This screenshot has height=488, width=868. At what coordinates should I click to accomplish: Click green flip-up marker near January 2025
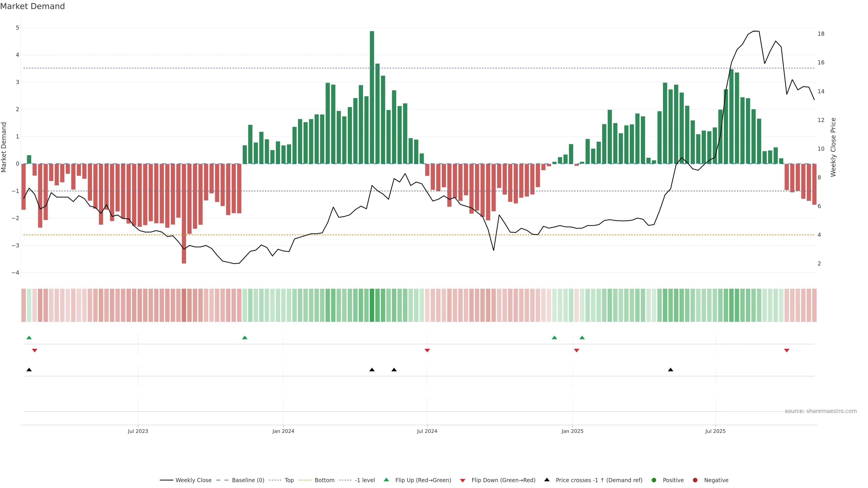582,338
